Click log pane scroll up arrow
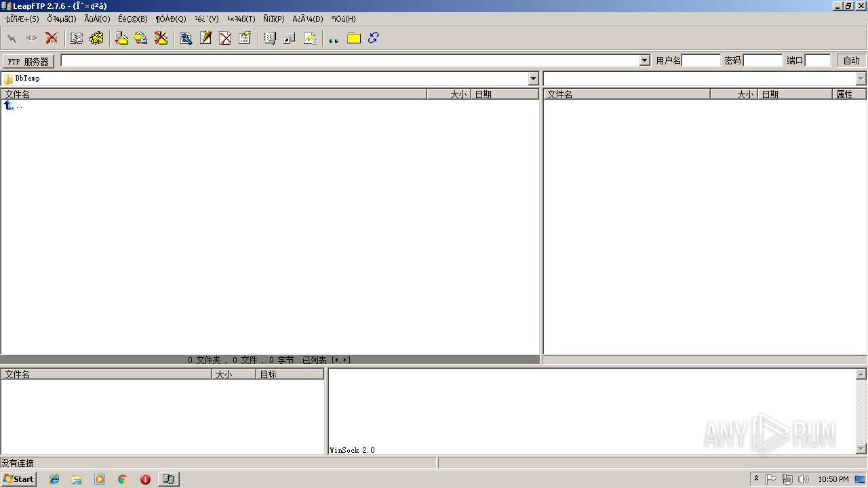 click(x=861, y=374)
